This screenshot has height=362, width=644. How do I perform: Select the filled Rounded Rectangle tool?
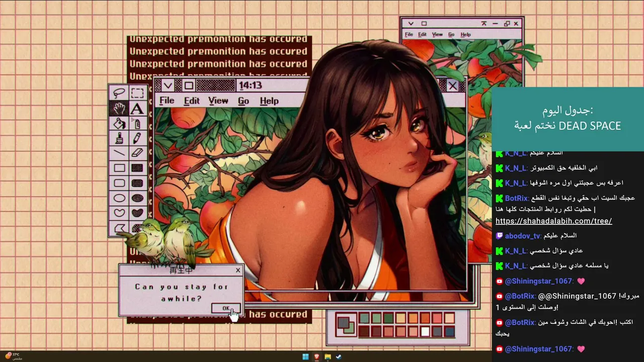(137, 183)
